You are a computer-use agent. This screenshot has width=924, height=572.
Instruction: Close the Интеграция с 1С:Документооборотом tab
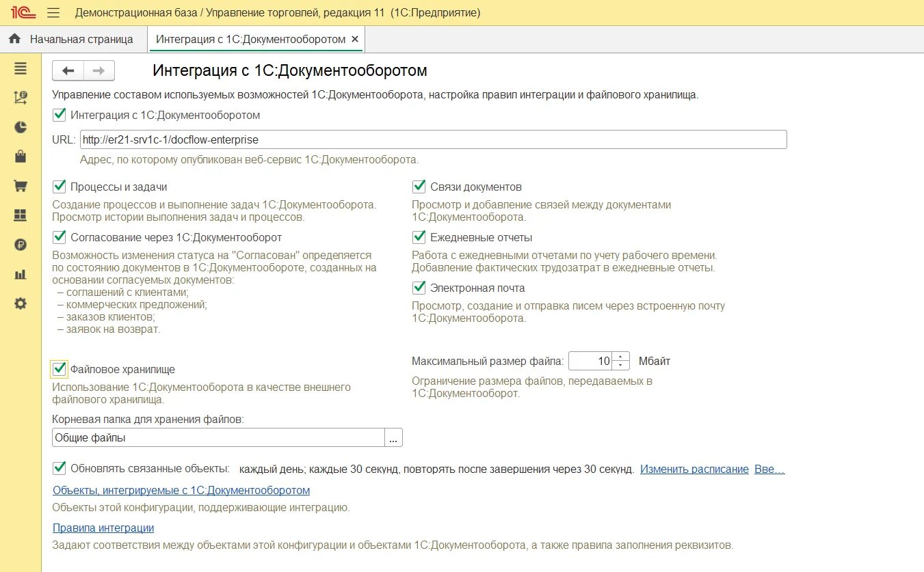[355, 39]
